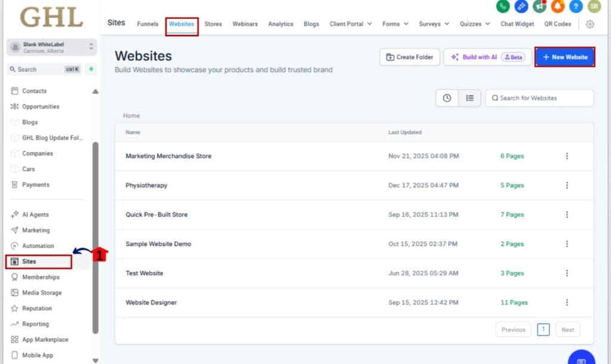The width and height of the screenshot is (611, 364).
Task: Open the megaphone announcements icon
Action: pos(539,6)
